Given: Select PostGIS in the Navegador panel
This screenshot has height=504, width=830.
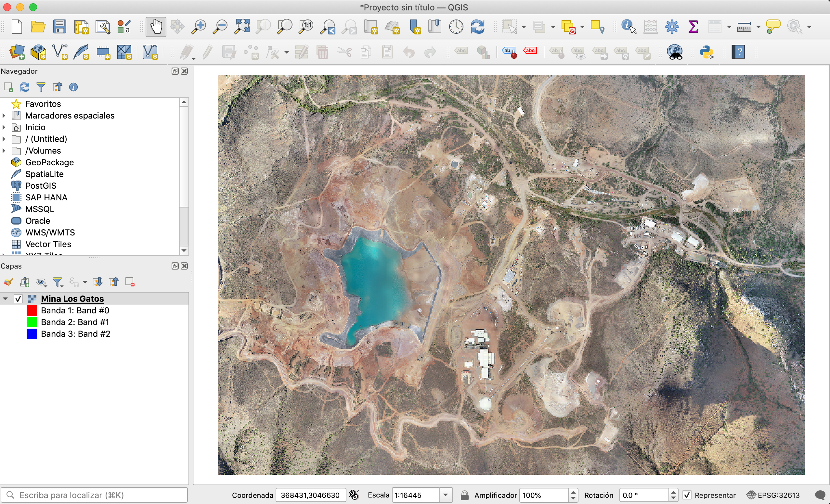Looking at the screenshot, I should [x=41, y=185].
